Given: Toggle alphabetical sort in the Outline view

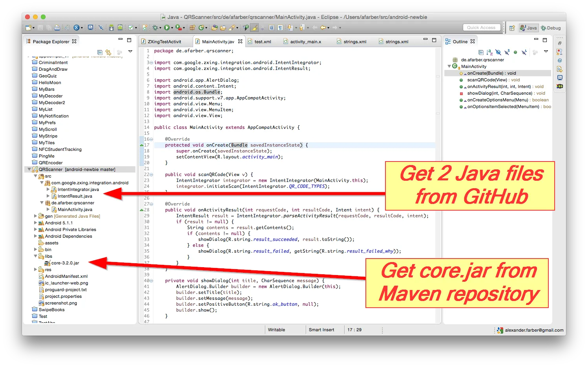Looking at the screenshot, I should (489, 52).
